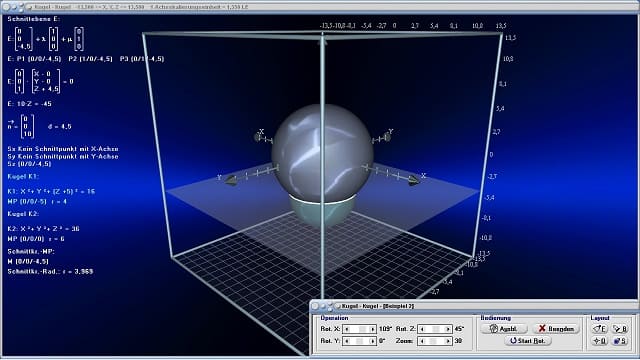Increase Zoom with right arrow
640x360 pixels.
pyautogui.click(x=448, y=341)
